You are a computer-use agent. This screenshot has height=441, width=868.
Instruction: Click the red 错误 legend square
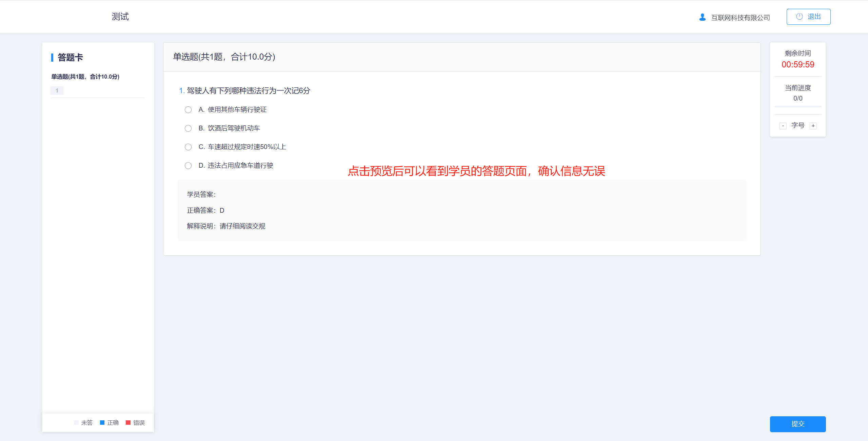click(x=128, y=422)
